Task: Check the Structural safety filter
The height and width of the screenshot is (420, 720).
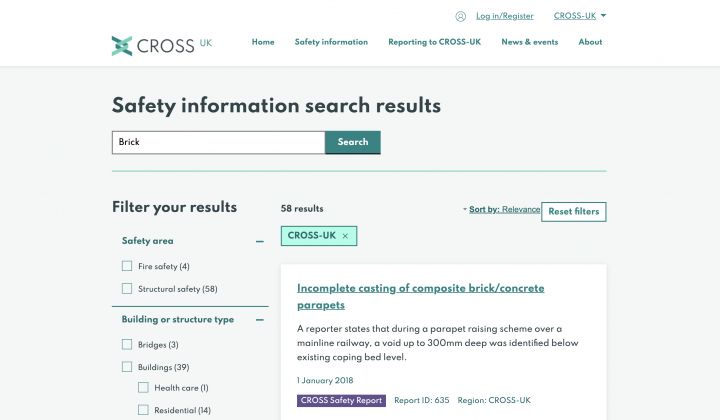Action: [x=127, y=289]
